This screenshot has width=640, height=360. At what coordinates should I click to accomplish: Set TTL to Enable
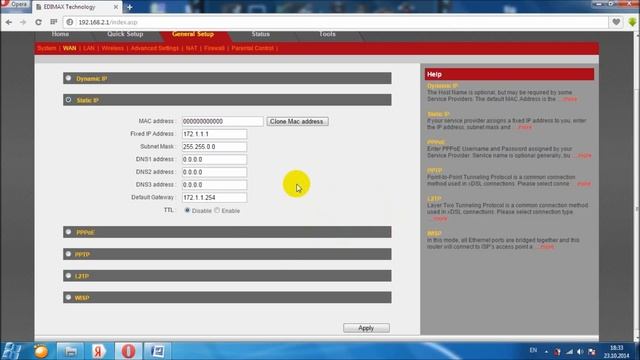click(217, 210)
